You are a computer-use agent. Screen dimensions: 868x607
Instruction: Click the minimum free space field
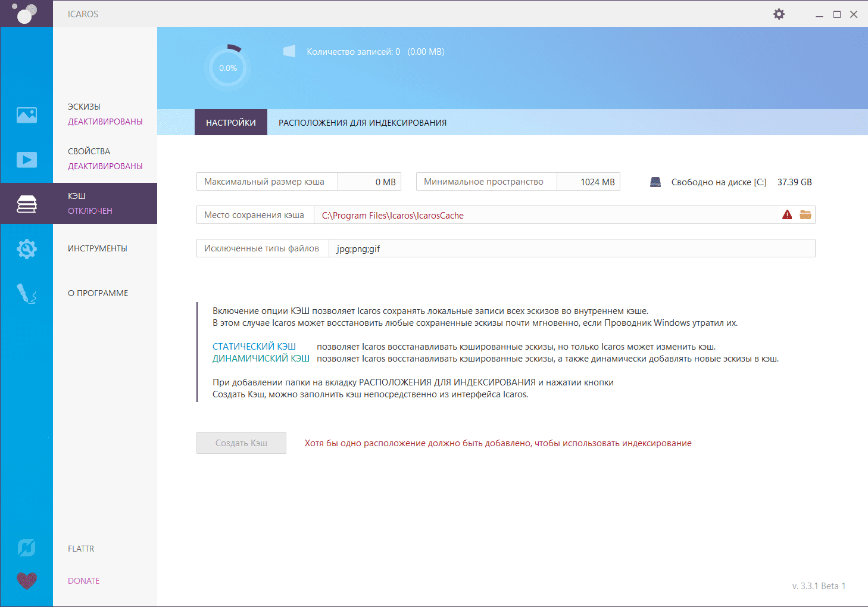pyautogui.click(x=588, y=182)
